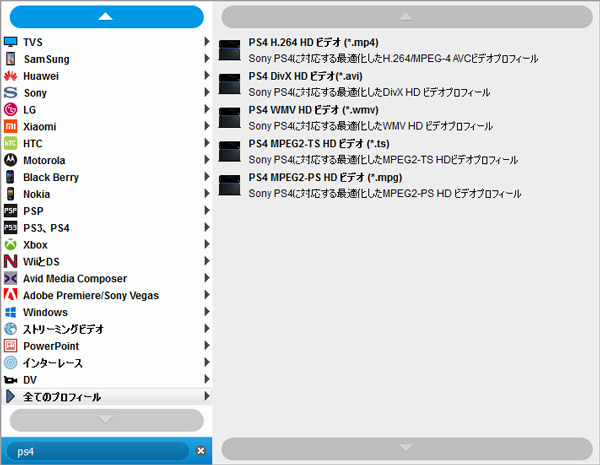Viewport: 600px width, 465px height.
Task: Click the PowerPoint category icon
Action: pyautogui.click(x=11, y=346)
